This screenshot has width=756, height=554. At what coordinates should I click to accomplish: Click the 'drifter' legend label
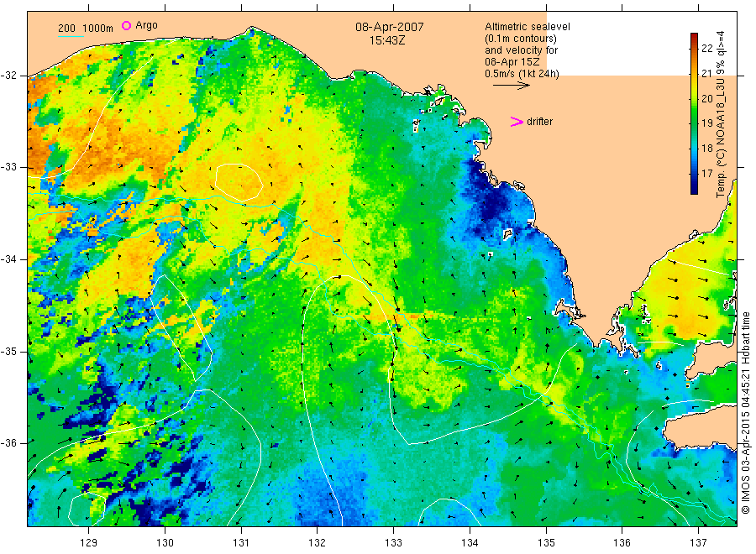point(539,122)
